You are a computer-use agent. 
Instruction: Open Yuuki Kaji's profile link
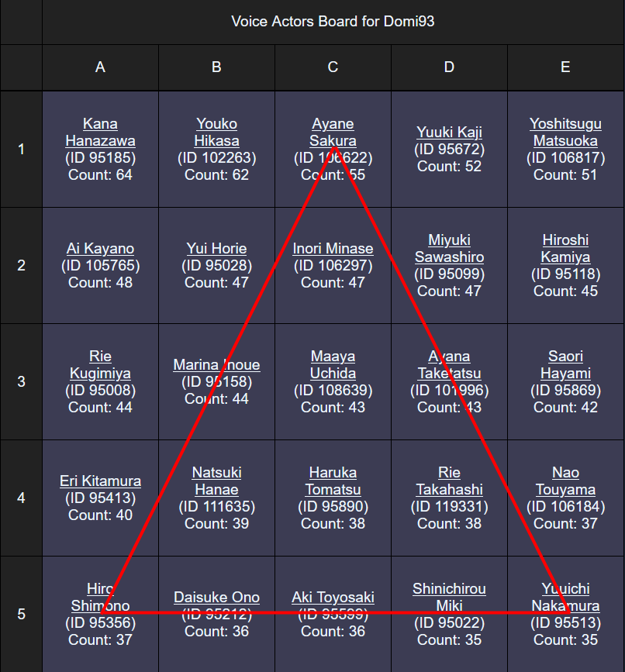tap(449, 133)
